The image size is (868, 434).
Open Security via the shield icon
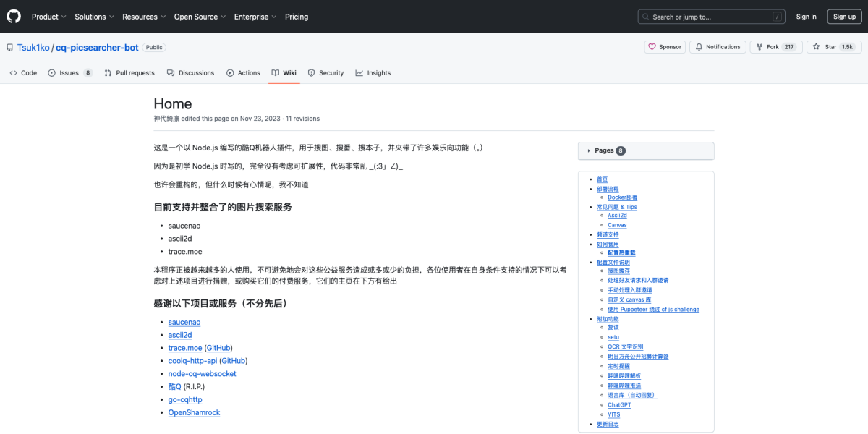point(311,72)
